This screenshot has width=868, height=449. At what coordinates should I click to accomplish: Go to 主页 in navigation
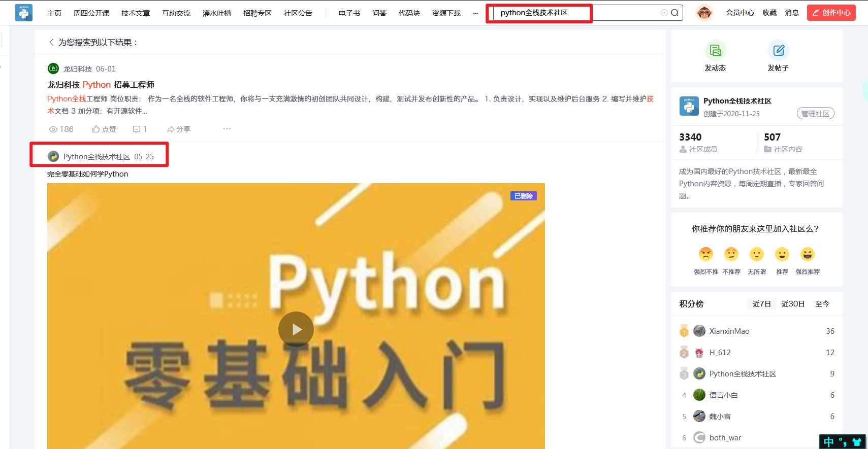point(54,13)
